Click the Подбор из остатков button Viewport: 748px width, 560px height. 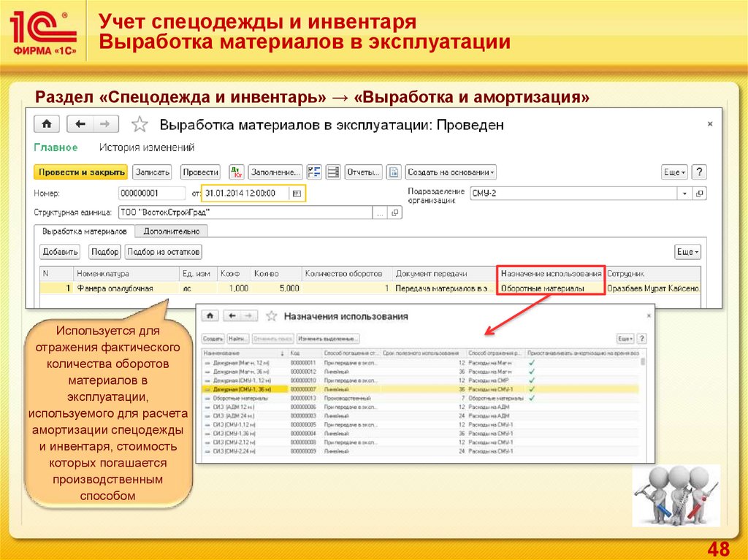163,252
